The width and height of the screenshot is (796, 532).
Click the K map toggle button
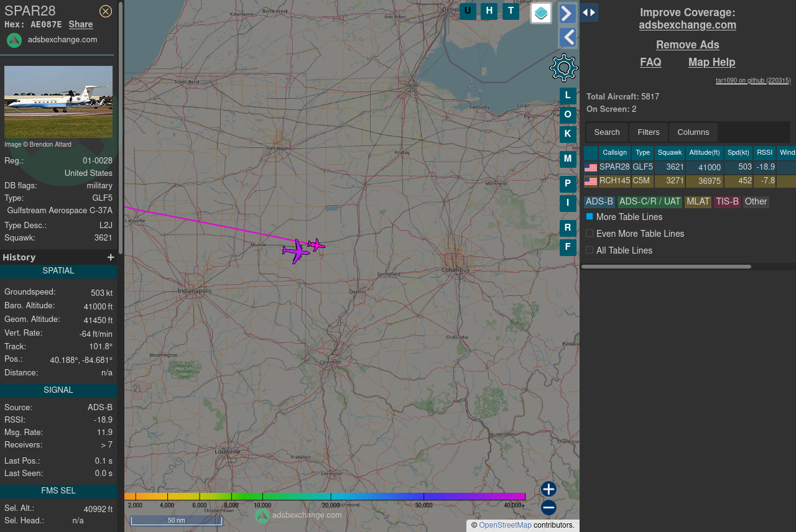click(x=568, y=134)
